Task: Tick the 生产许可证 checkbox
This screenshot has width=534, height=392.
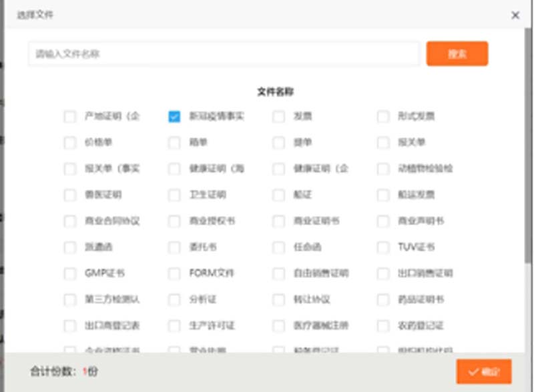Action: click(174, 326)
